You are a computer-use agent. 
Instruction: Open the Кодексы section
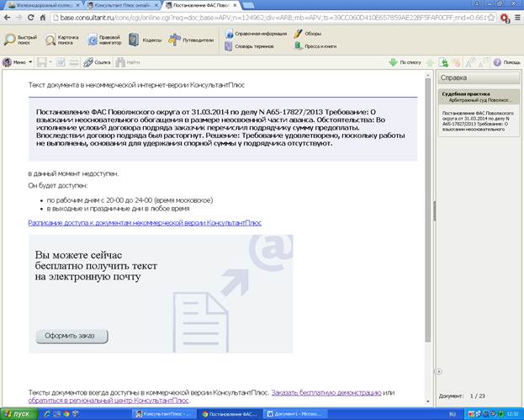click(145, 40)
